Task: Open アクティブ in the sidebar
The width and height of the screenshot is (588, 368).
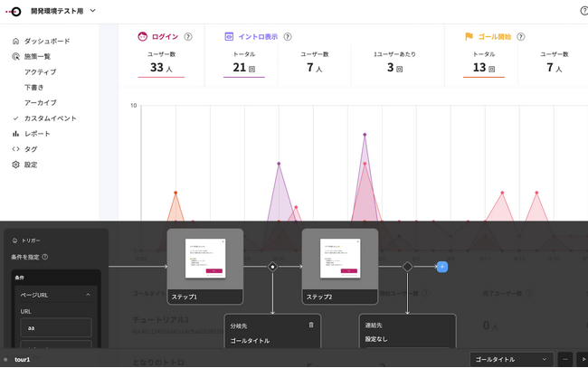Action: (x=40, y=72)
